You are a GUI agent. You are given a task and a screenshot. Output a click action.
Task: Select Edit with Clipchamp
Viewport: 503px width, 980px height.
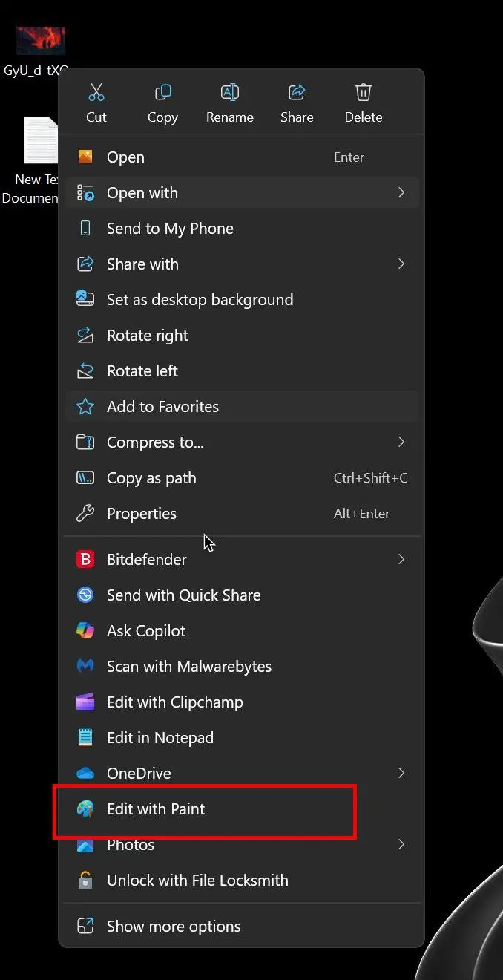click(242, 702)
